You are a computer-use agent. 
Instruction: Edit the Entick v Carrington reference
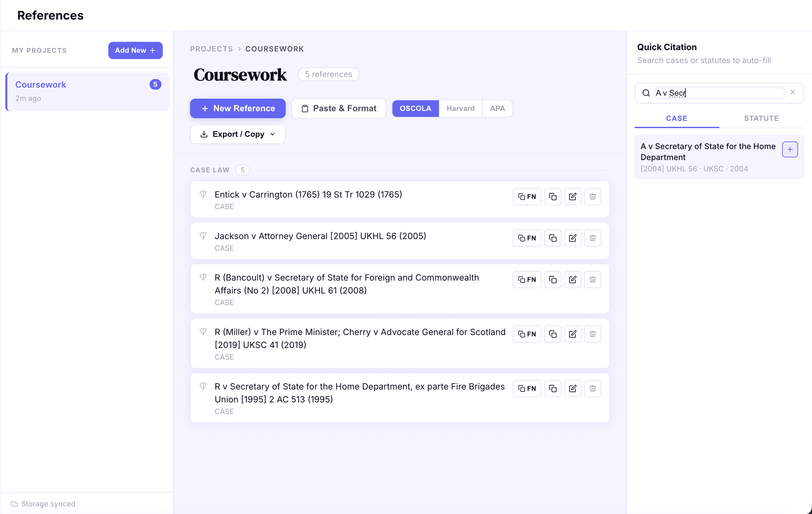(x=572, y=197)
